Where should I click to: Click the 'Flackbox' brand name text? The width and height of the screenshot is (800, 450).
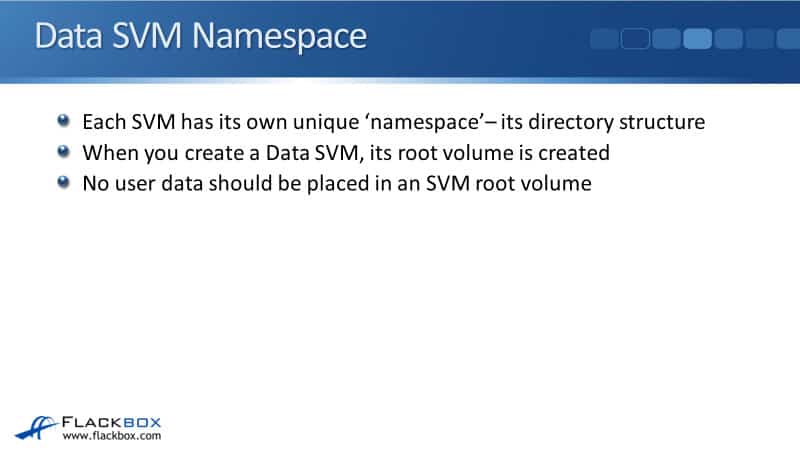(x=112, y=419)
